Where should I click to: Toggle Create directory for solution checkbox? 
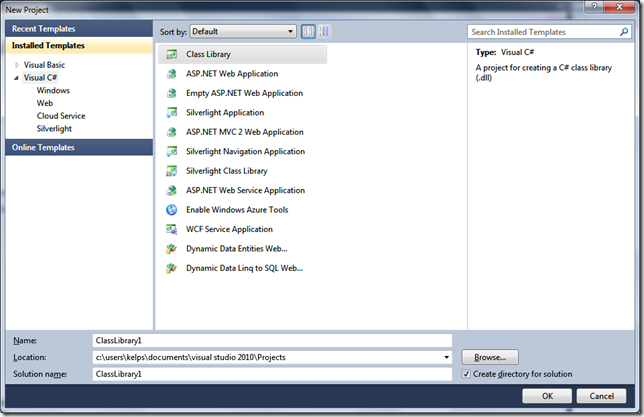(x=466, y=374)
